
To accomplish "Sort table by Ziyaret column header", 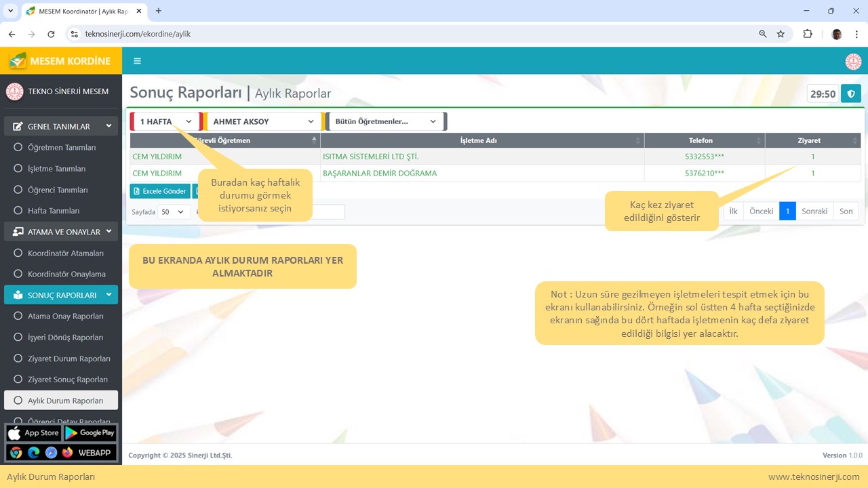I will [x=810, y=140].
